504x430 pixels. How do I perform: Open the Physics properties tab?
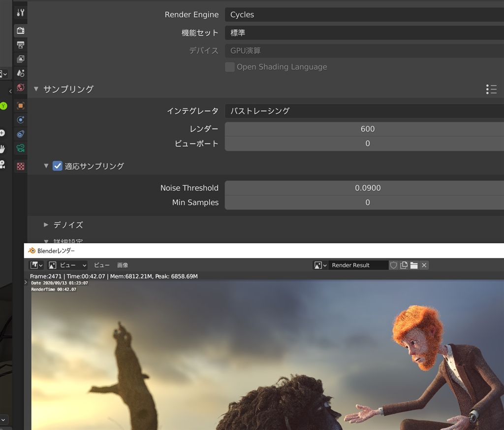pos(21,120)
